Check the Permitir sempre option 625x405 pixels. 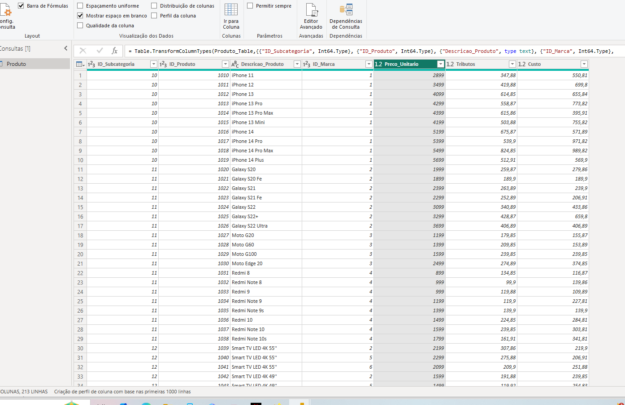pos(251,5)
